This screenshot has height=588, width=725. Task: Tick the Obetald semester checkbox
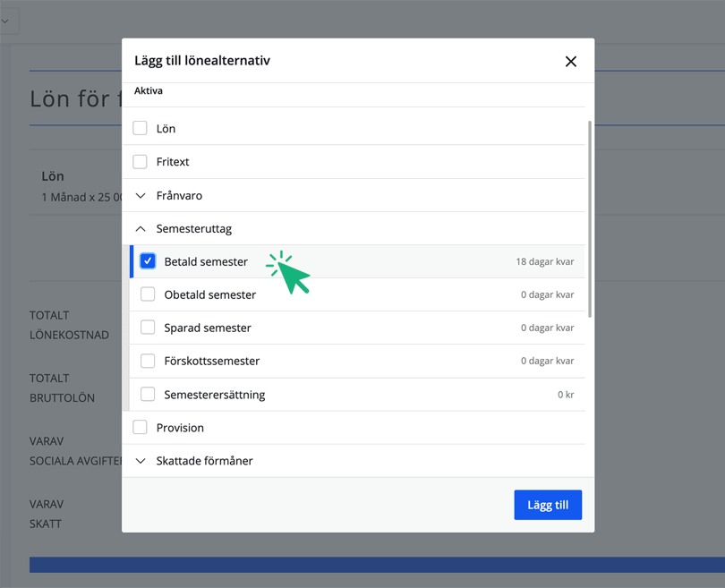click(x=148, y=294)
